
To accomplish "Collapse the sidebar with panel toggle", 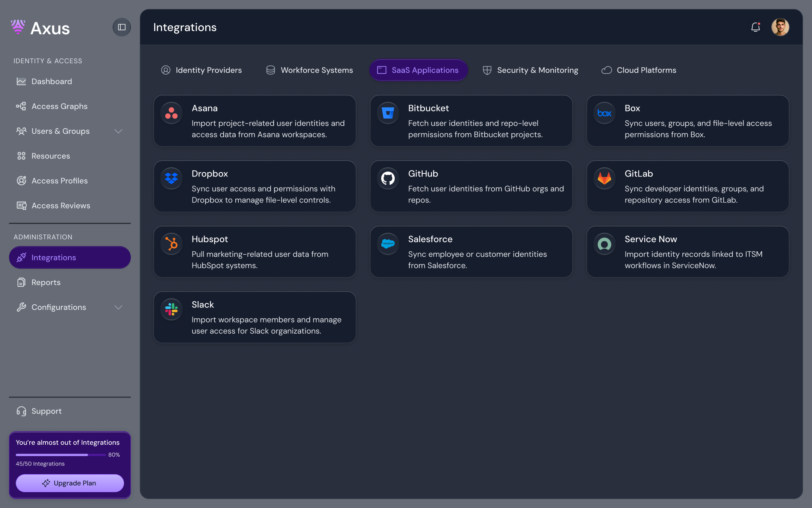I will 121,27.
